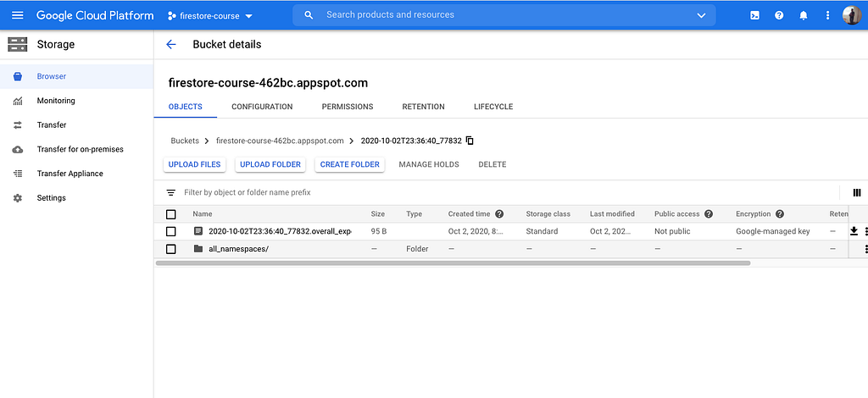Expand the search bar dropdown arrow
Screen dimensions: 868x398
pos(701,15)
